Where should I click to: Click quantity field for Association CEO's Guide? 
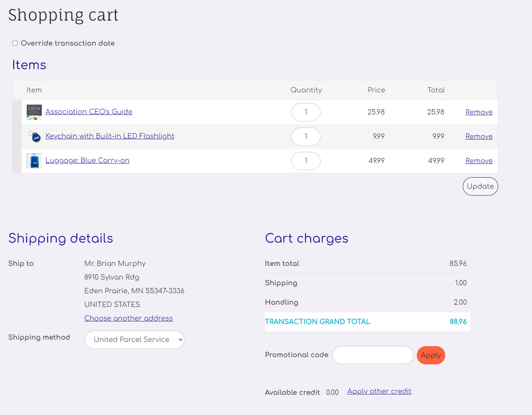coord(306,112)
